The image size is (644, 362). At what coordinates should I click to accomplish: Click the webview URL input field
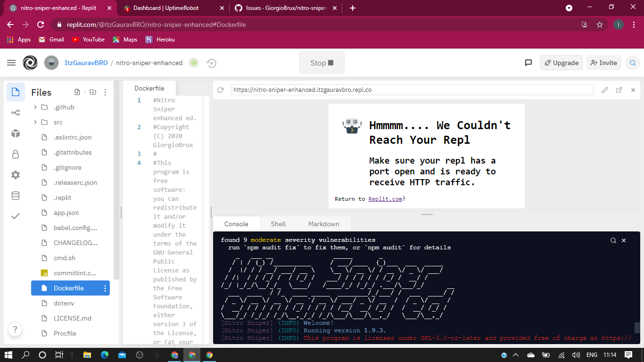coord(412,90)
